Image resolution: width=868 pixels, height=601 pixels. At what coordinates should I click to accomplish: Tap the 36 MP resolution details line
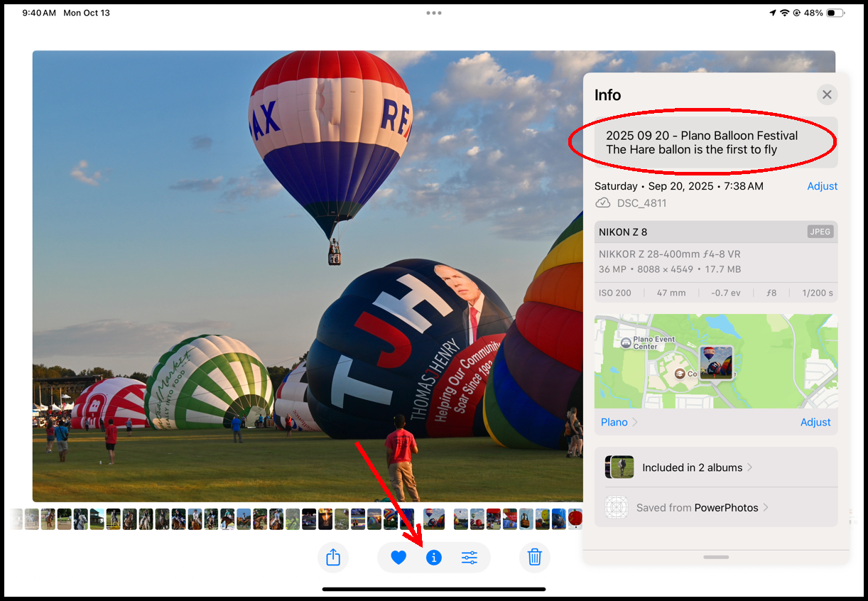tap(670, 269)
